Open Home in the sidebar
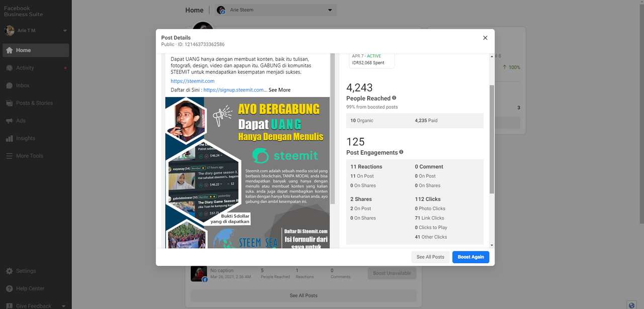The height and width of the screenshot is (309, 644). coord(36,50)
